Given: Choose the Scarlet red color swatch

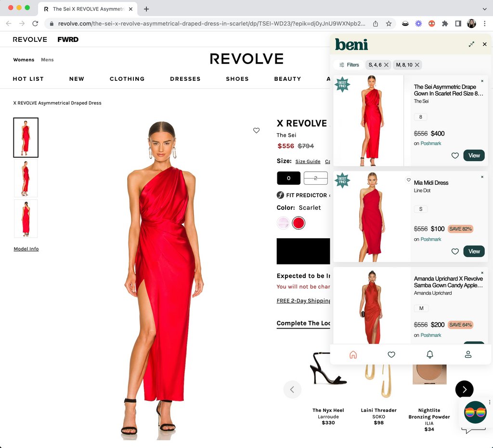Looking at the screenshot, I should click(x=298, y=223).
